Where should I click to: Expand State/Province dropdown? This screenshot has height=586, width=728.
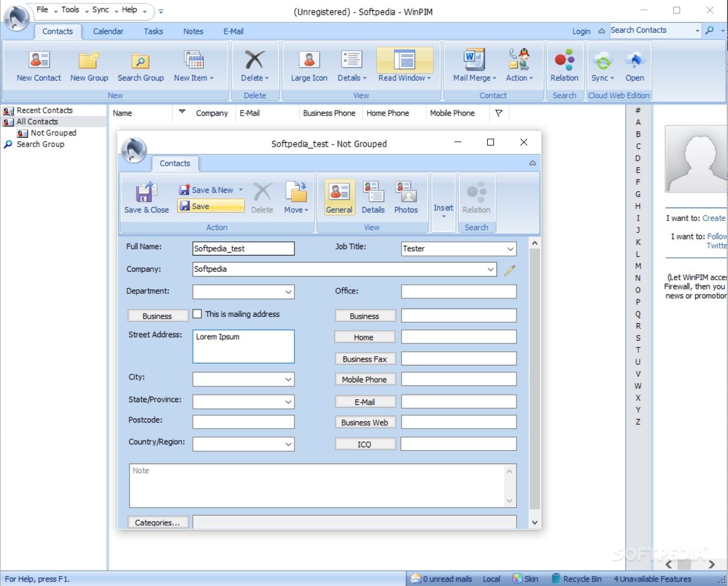[x=288, y=402]
